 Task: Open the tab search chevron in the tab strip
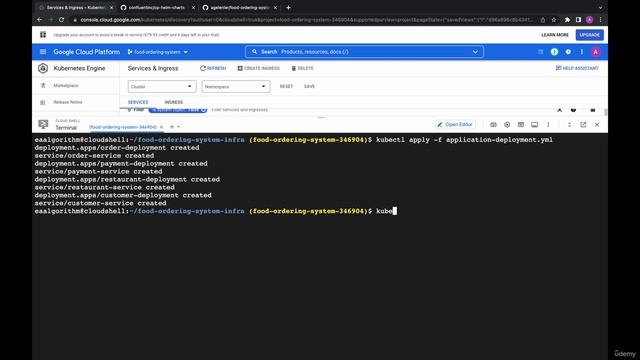pyautogui.click(x=600, y=7)
